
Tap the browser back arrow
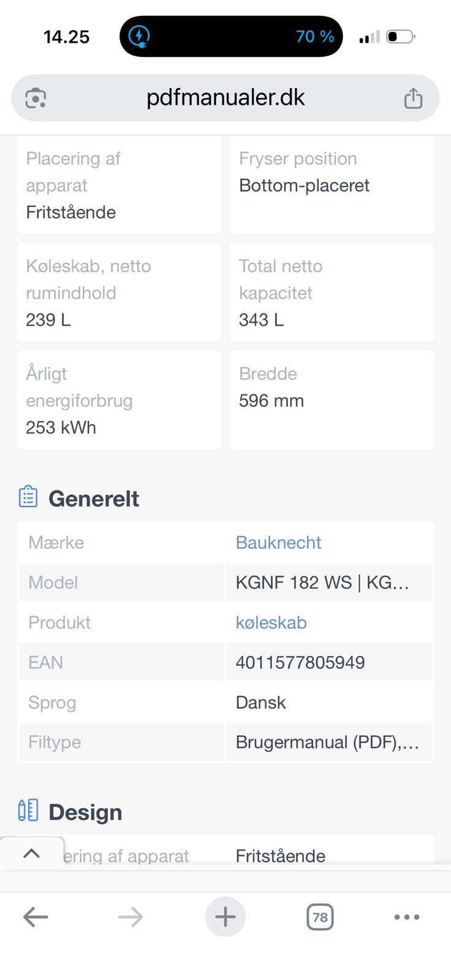36,917
